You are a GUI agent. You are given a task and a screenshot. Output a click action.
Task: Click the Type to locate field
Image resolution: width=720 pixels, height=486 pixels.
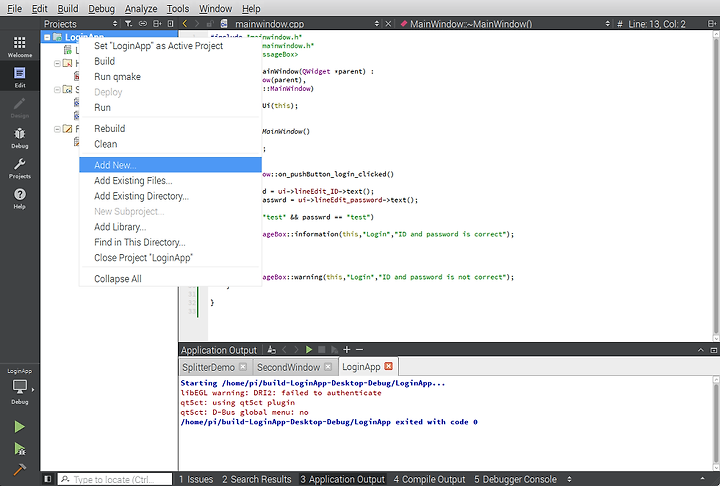tap(115, 479)
